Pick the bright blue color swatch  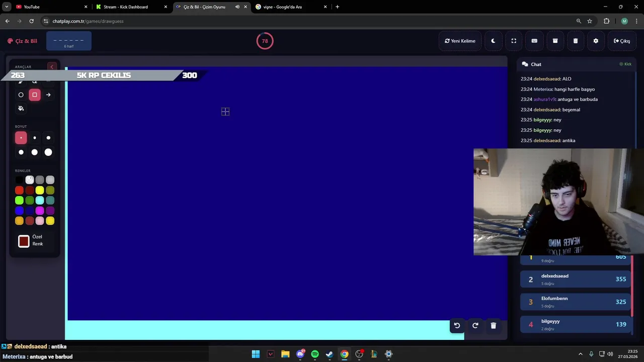(x=19, y=211)
